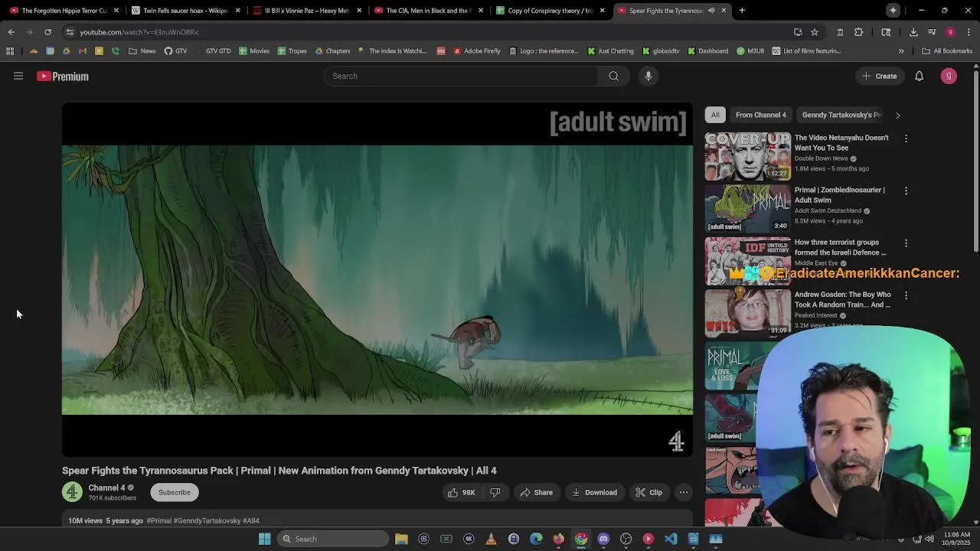This screenshot has height=551, width=980.
Task: Click the #GenndyTartakovsky hashtag
Action: pyautogui.click(x=207, y=520)
